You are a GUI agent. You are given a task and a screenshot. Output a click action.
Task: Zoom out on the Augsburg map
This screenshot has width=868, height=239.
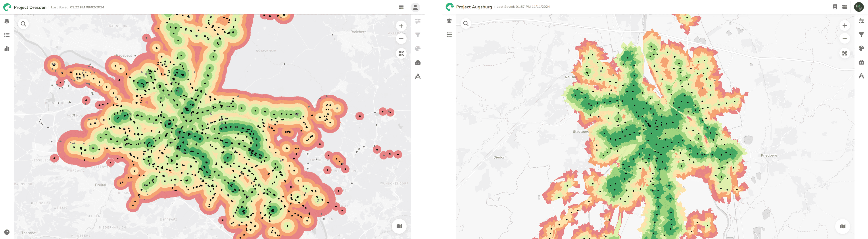pyautogui.click(x=844, y=38)
